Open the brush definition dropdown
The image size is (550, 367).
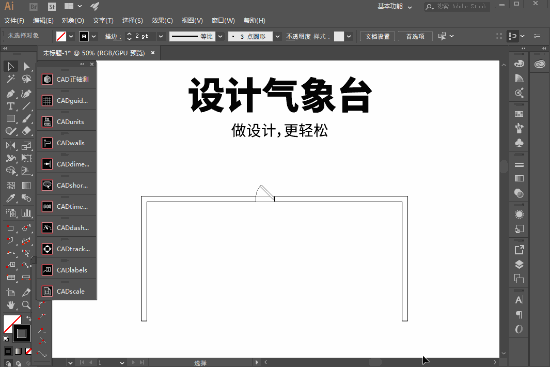coord(277,36)
